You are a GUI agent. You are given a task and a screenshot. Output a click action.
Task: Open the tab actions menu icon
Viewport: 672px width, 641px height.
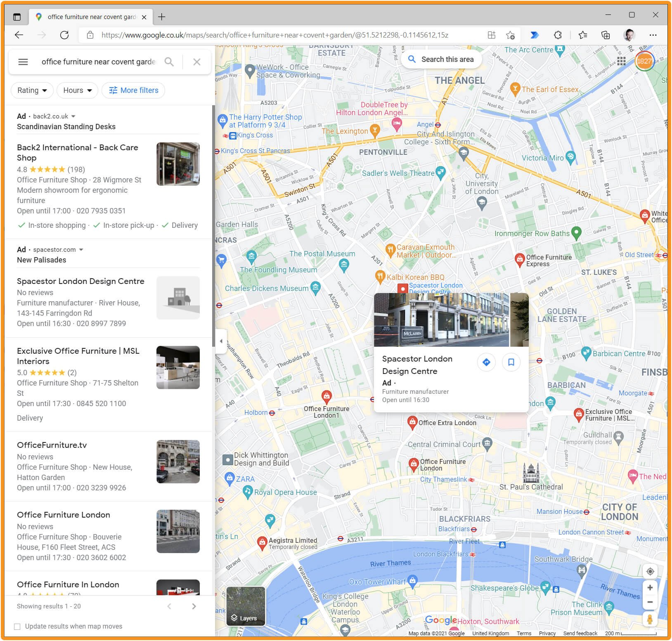click(x=17, y=17)
